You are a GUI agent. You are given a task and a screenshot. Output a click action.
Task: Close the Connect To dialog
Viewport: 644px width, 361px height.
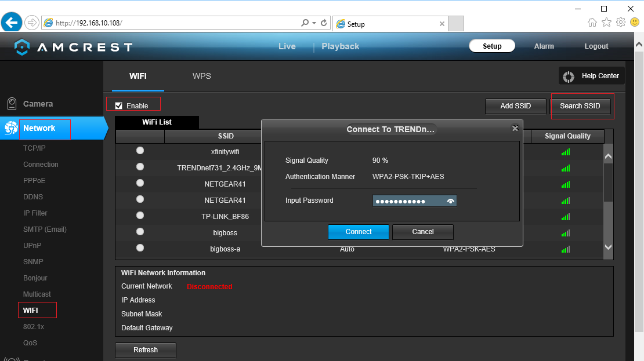515,129
